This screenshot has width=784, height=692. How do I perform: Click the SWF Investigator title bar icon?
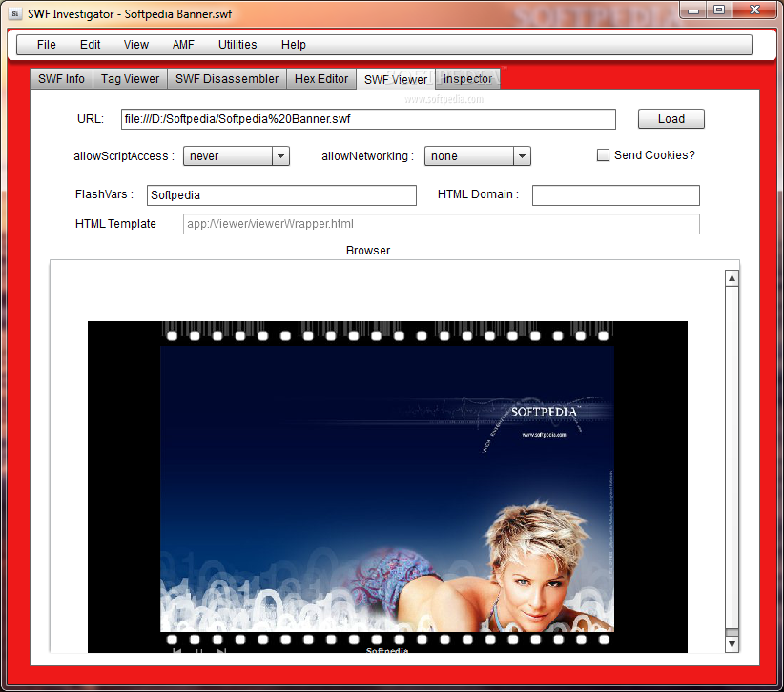15,14
